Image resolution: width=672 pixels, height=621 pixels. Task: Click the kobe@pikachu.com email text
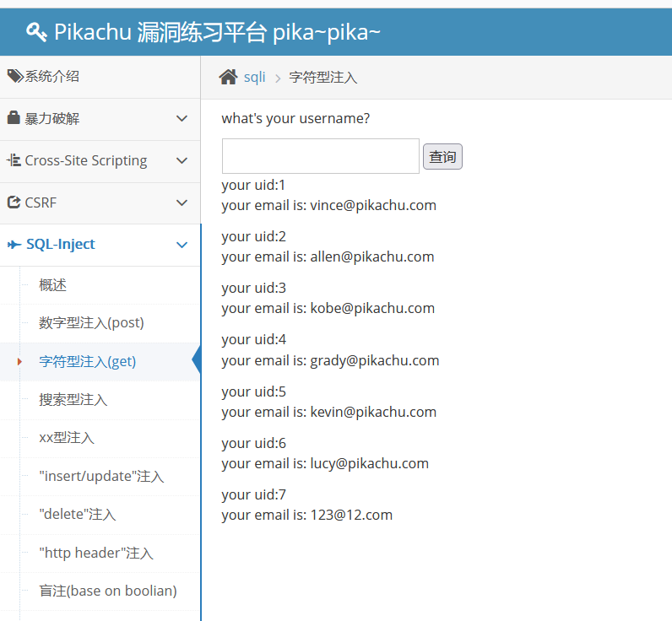tap(372, 308)
